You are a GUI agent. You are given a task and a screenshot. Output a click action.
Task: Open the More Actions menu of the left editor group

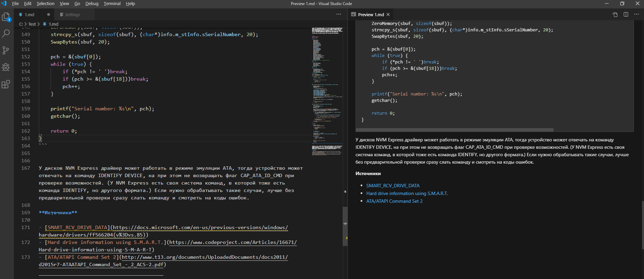[338, 15]
